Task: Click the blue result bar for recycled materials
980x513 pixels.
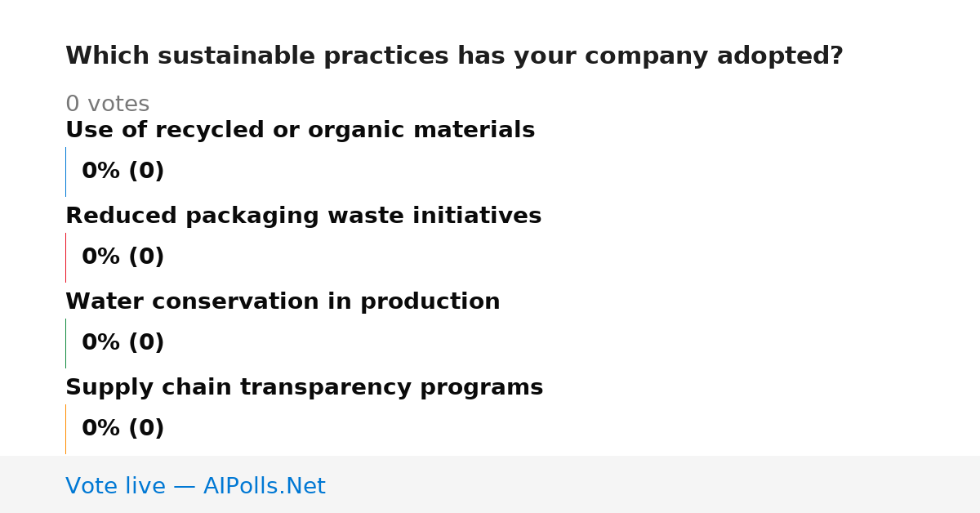Action: (x=65, y=172)
